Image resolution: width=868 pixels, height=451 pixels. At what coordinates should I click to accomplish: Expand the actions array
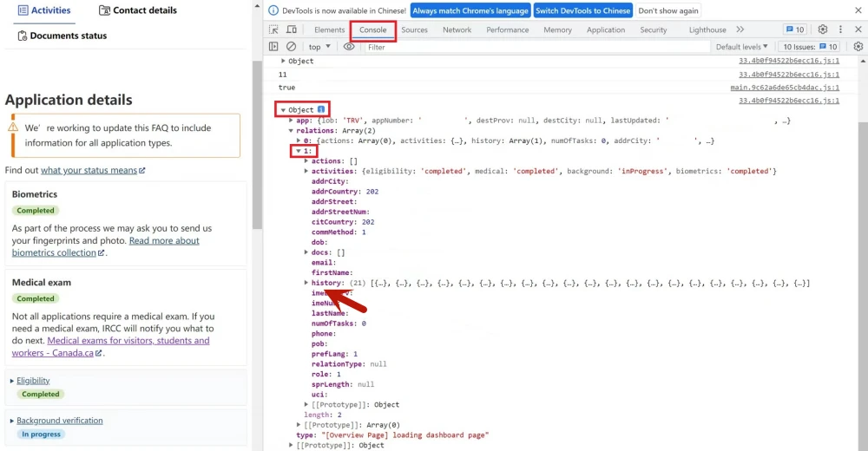click(306, 161)
